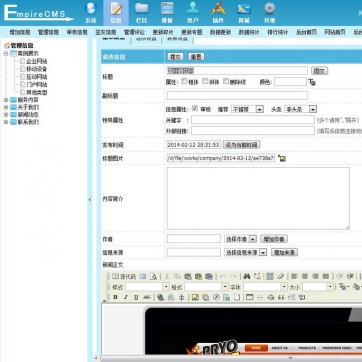Click the editor Preview icon
This screenshot has height=362, width=362.
click(153, 276)
